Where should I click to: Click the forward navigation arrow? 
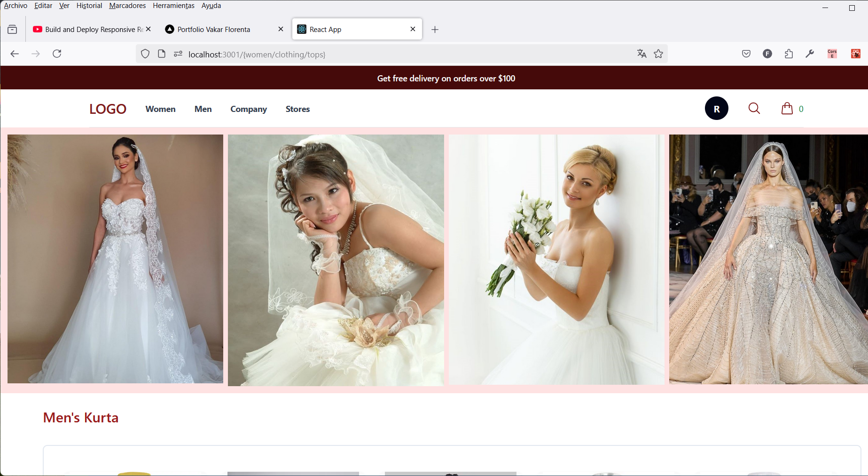36,54
